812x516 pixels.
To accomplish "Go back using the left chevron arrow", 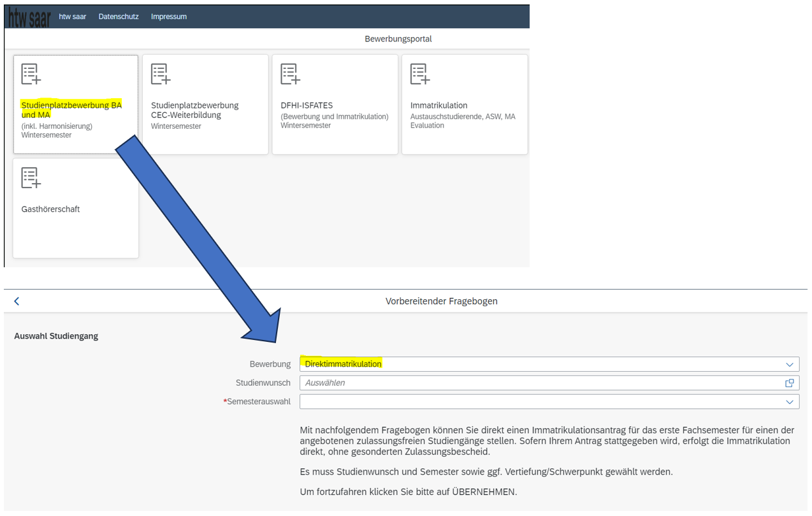I will tap(17, 301).
